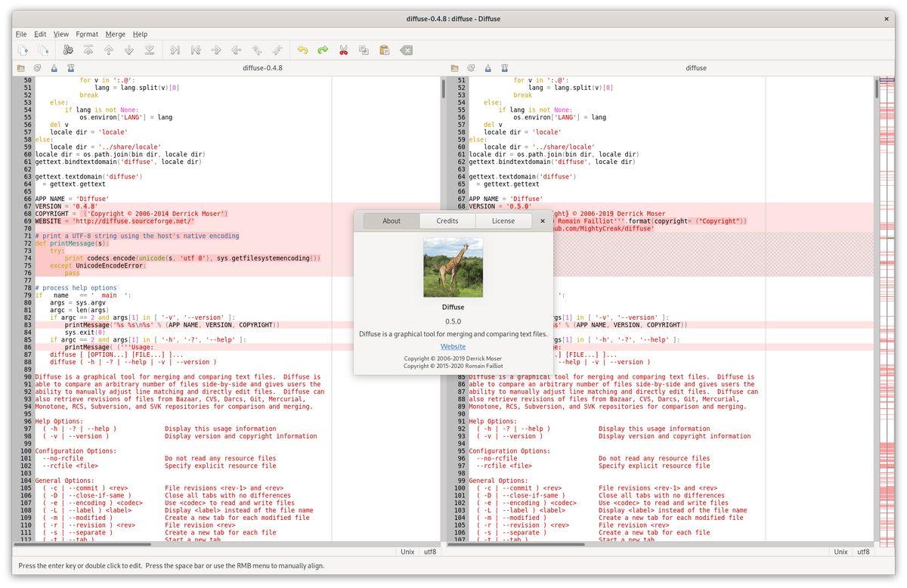
Task: Click the New 3-Way File Merge icon
Action: [x=44, y=50]
